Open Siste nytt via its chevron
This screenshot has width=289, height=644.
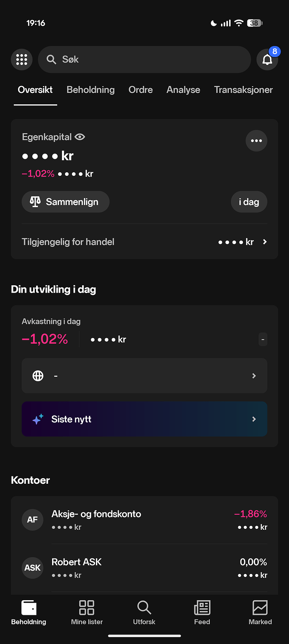254,419
